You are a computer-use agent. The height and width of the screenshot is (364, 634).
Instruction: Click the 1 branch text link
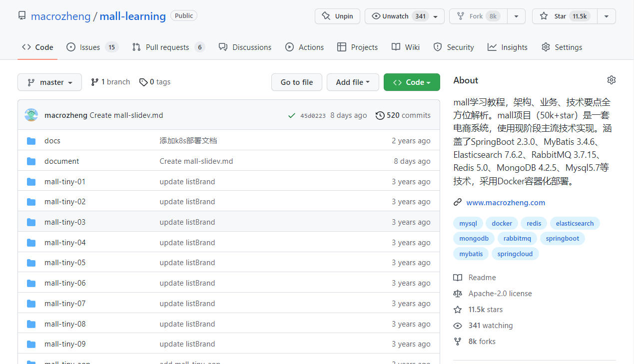115,82
